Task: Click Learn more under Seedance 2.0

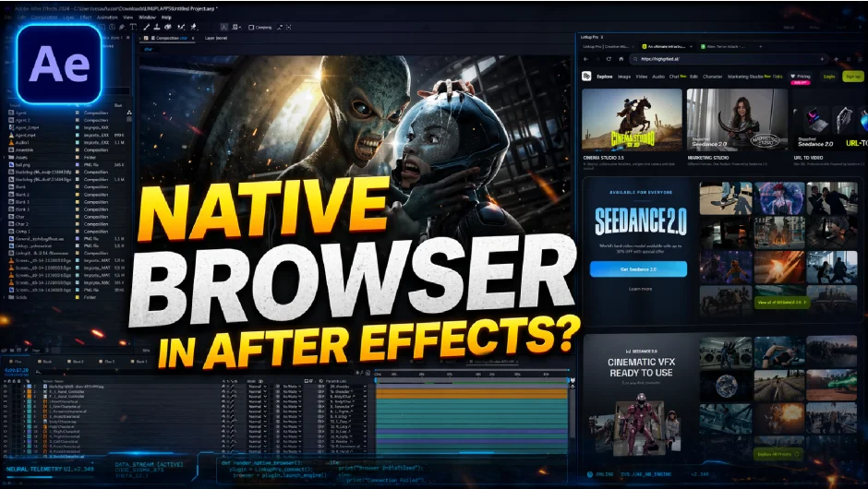Action: (640, 289)
